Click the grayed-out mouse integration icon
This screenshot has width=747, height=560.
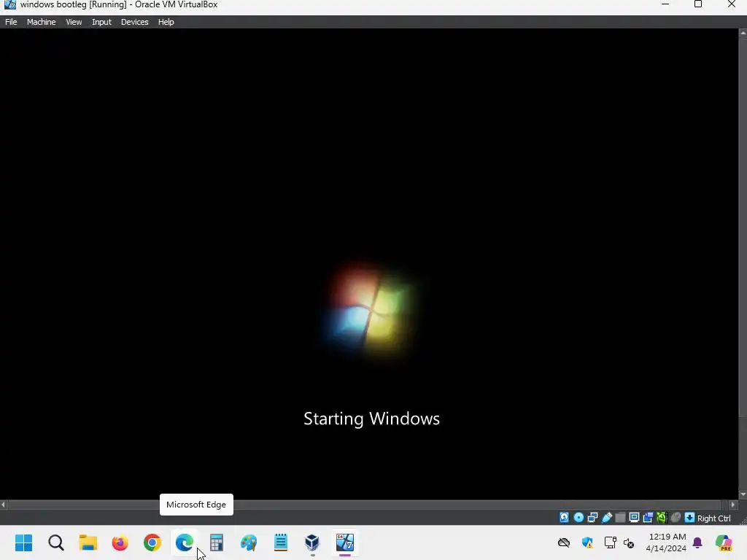[x=676, y=518]
